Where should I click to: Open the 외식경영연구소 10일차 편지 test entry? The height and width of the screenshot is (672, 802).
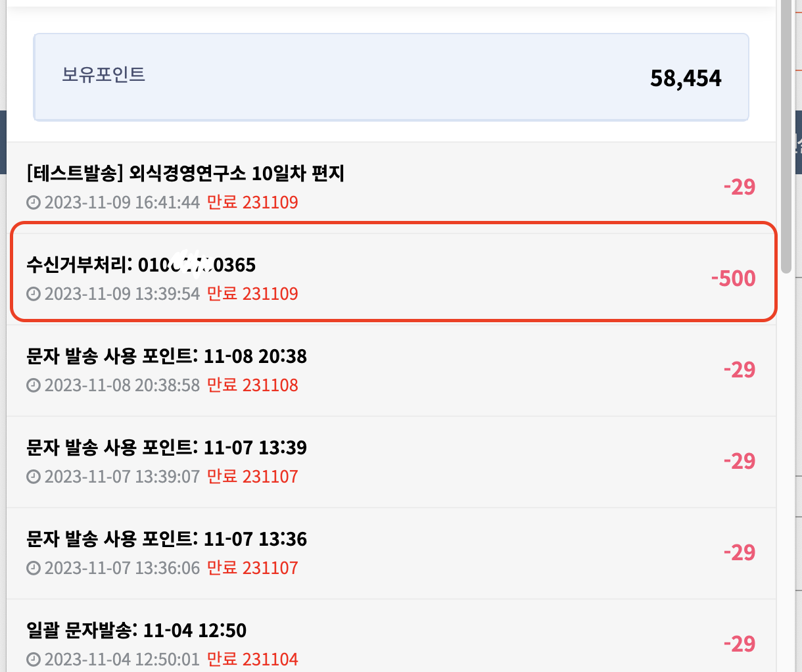(391, 187)
